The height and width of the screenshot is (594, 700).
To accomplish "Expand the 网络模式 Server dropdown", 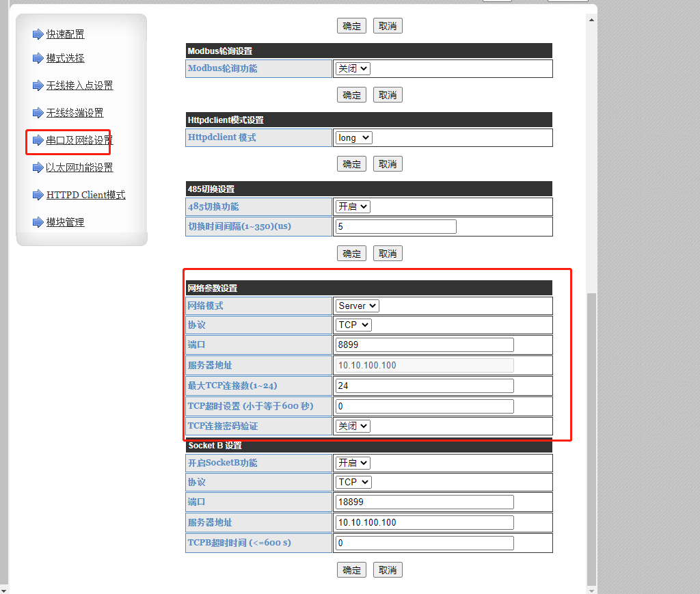I will click(357, 306).
